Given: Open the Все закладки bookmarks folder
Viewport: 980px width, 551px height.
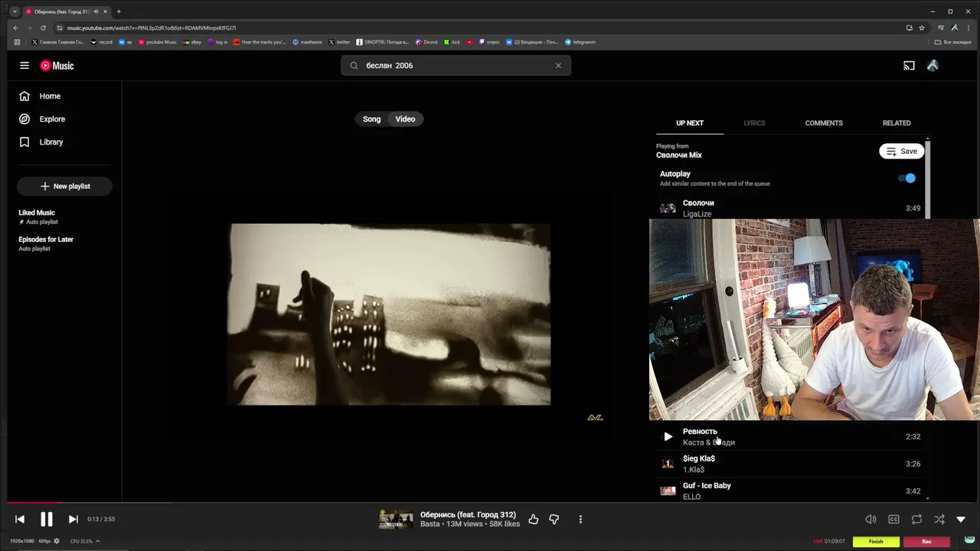Looking at the screenshot, I should tap(953, 42).
